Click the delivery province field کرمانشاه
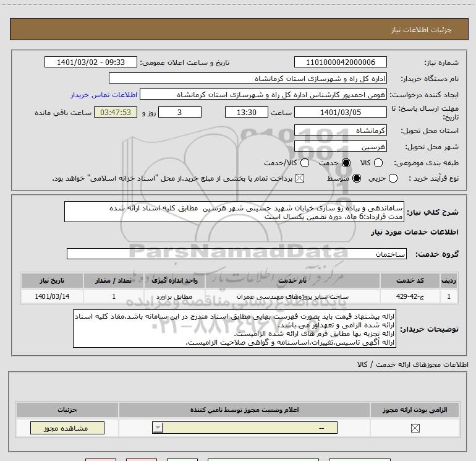This screenshot has height=461, width=476. [x=340, y=131]
